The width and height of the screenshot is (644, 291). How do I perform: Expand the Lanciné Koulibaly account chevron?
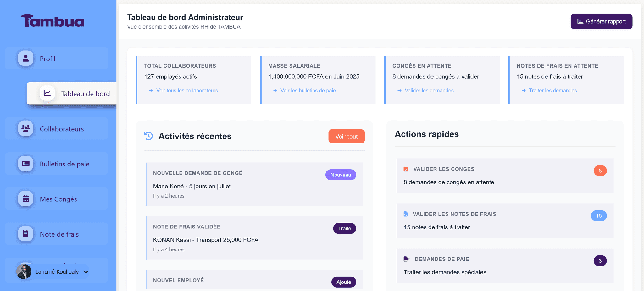click(x=86, y=271)
